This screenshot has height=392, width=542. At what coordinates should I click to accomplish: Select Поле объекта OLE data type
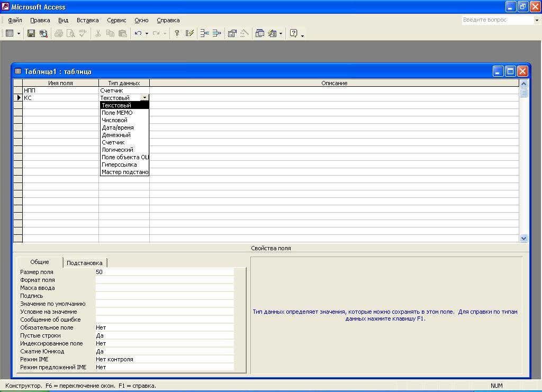(124, 157)
